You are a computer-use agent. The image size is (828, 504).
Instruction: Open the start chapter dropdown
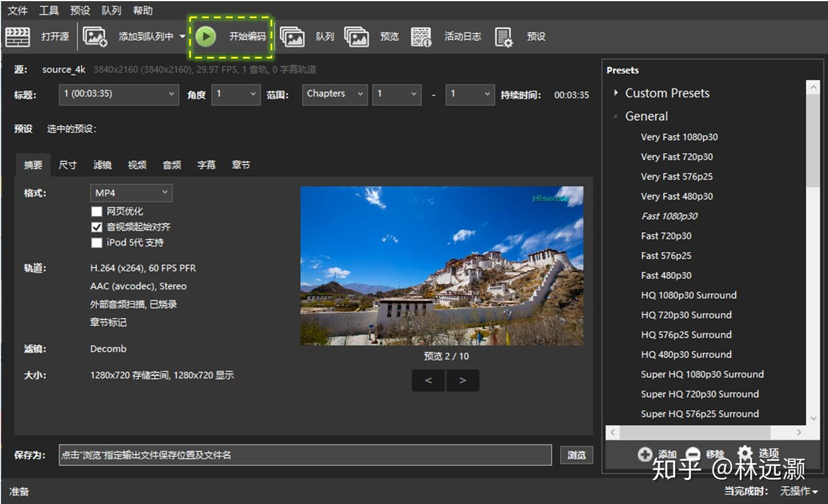[x=397, y=94]
